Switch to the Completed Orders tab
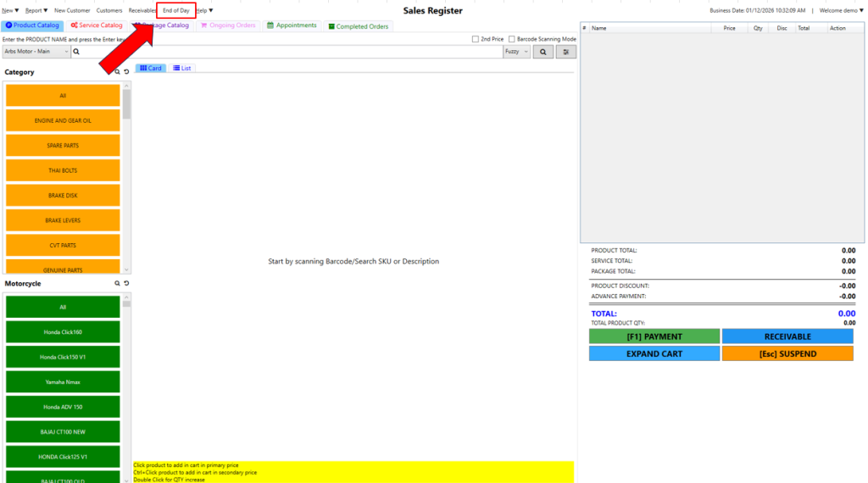868x483 pixels. point(358,26)
